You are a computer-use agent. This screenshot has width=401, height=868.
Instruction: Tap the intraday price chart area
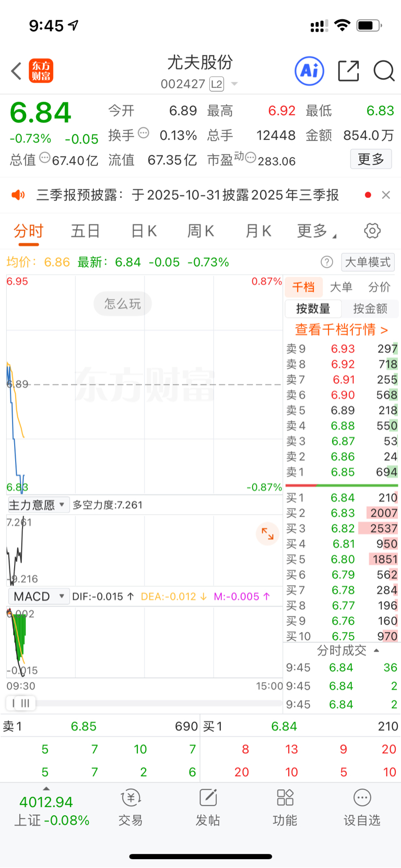pyautogui.click(x=144, y=385)
